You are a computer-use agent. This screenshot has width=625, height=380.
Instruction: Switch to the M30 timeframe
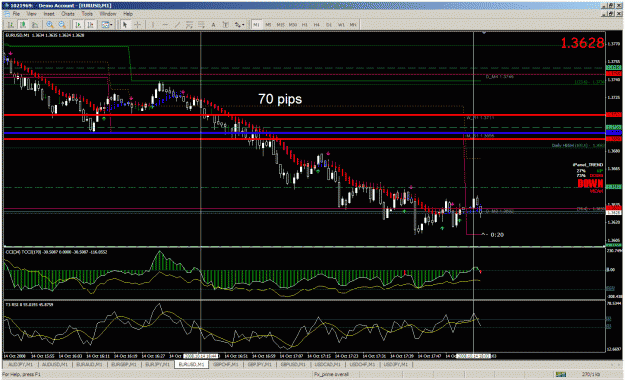(293, 25)
